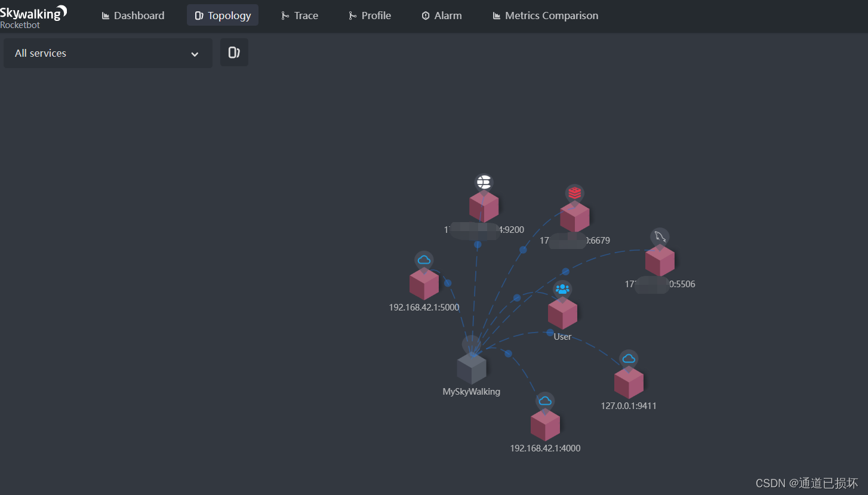
Task: Click the service marker above the MySkyWalking cube
Action: 472,345
